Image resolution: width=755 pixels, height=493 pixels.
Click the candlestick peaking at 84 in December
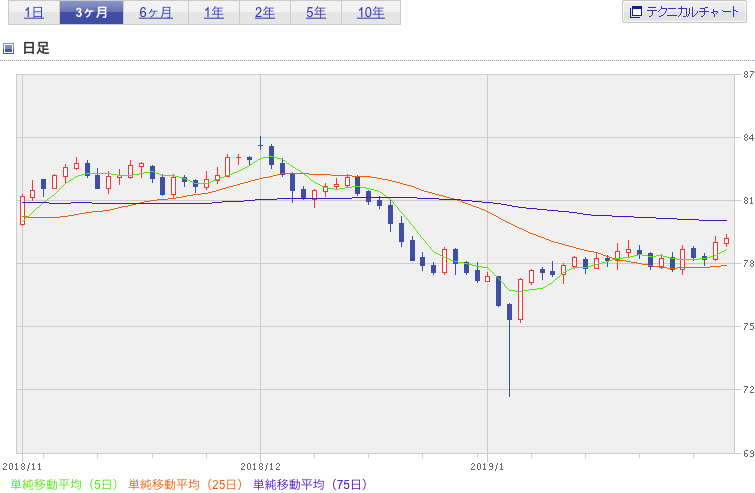(x=260, y=143)
